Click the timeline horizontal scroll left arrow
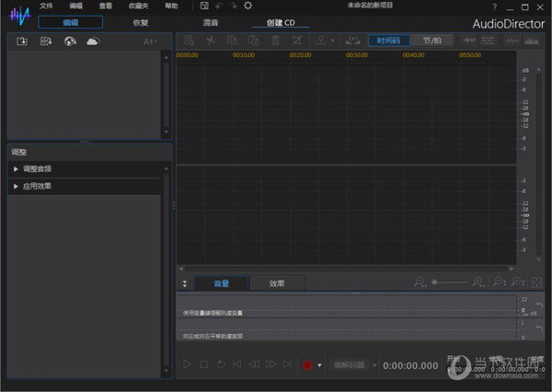This screenshot has height=392, width=552. 181,269
